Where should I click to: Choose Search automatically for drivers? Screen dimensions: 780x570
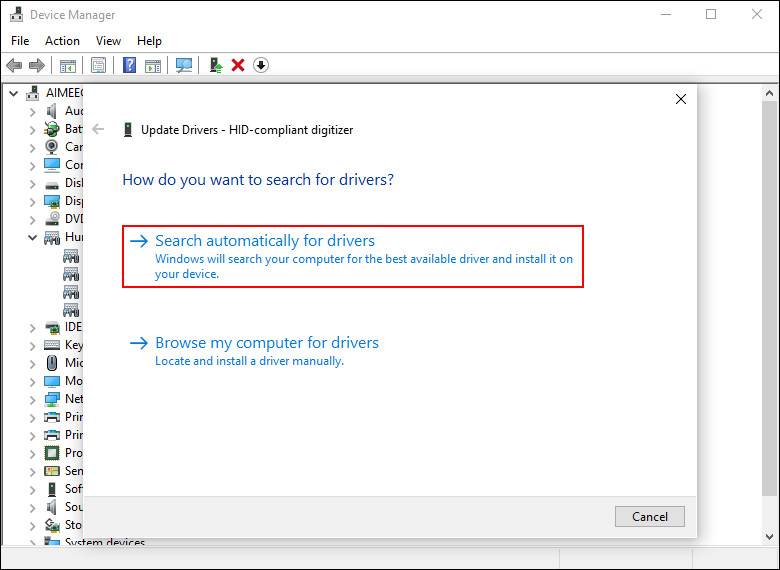[x=353, y=256]
